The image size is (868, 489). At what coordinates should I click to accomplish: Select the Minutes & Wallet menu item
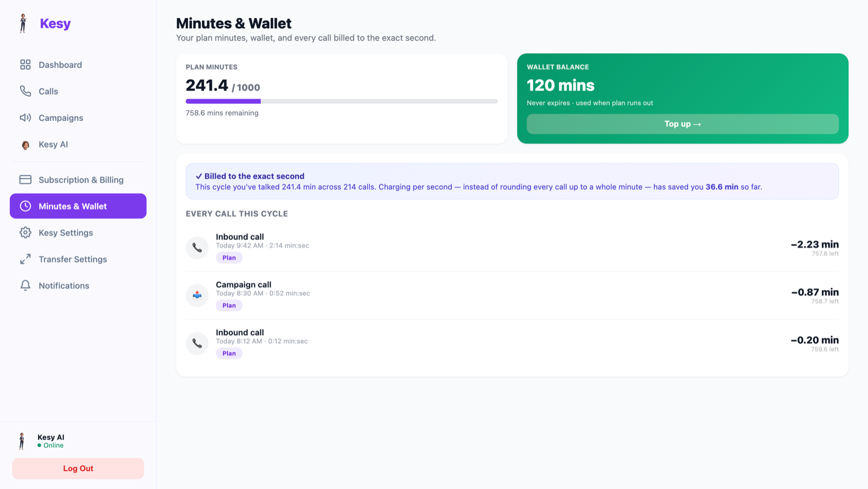pyautogui.click(x=78, y=206)
